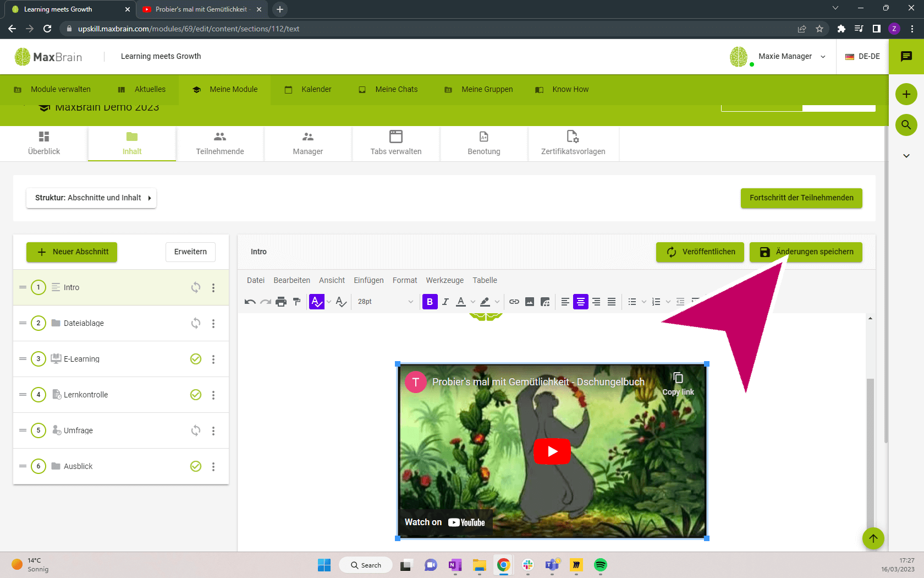Open the Werkzeuge menu

pos(445,280)
